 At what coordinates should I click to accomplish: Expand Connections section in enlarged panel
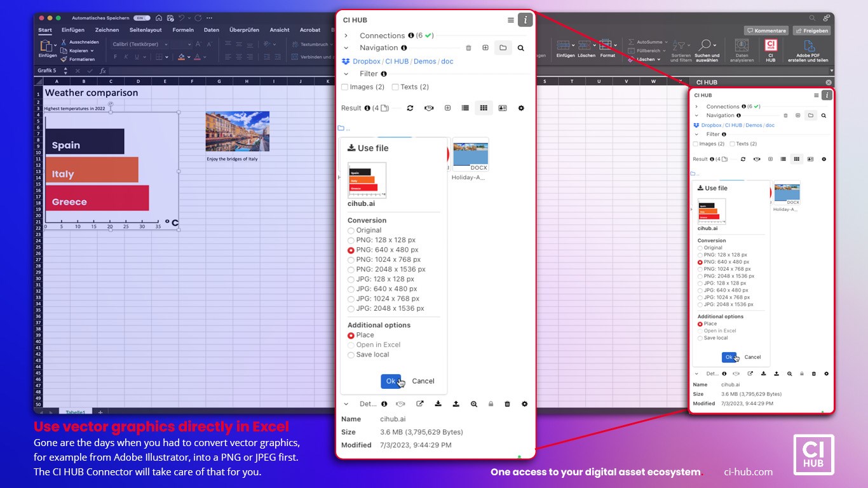[x=346, y=36]
